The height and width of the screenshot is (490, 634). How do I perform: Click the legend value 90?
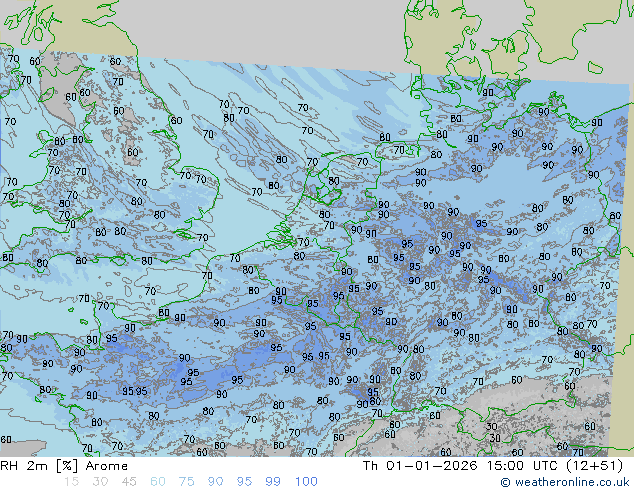(215, 482)
